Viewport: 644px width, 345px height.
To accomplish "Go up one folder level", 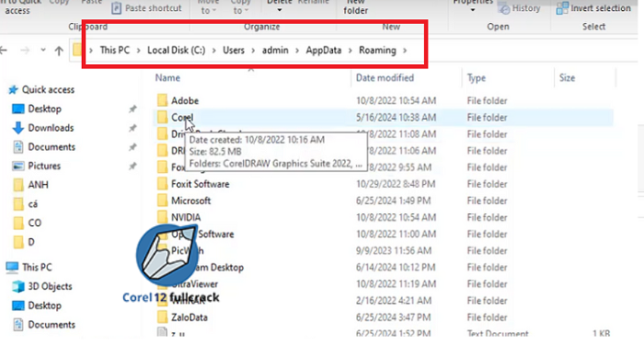I will [59, 51].
